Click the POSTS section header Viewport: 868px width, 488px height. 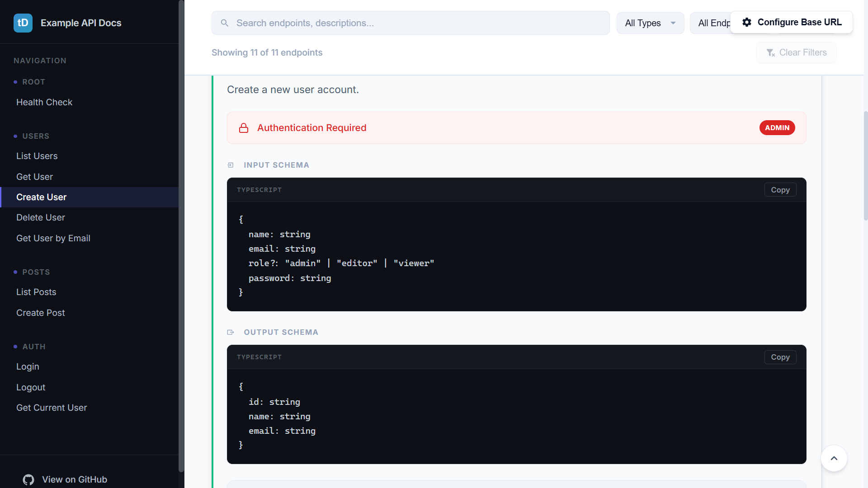click(x=36, y=272)
